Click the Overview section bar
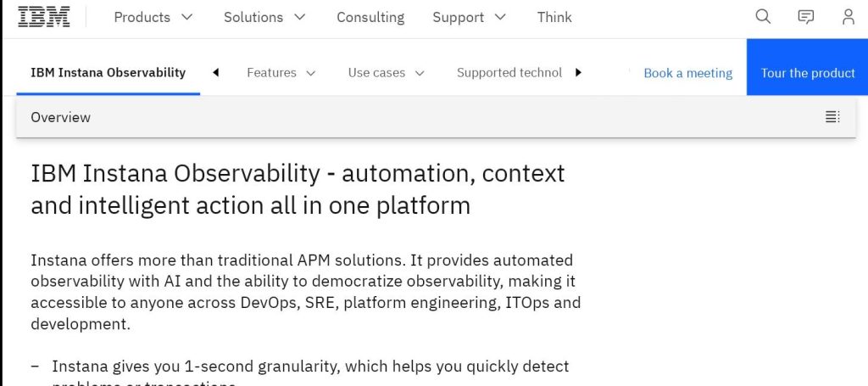The image size is (868, 386). point(424,117)
